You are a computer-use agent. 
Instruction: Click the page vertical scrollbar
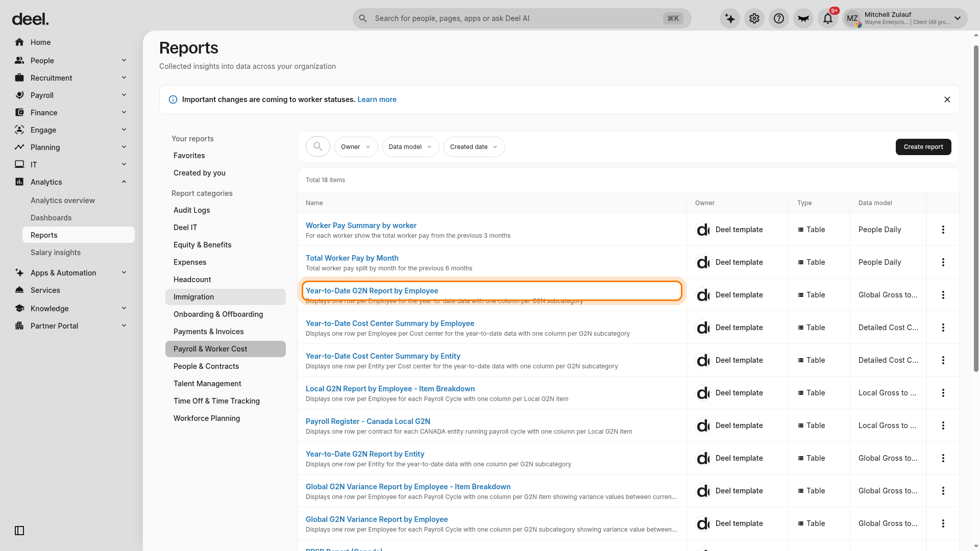click(976, 209)
